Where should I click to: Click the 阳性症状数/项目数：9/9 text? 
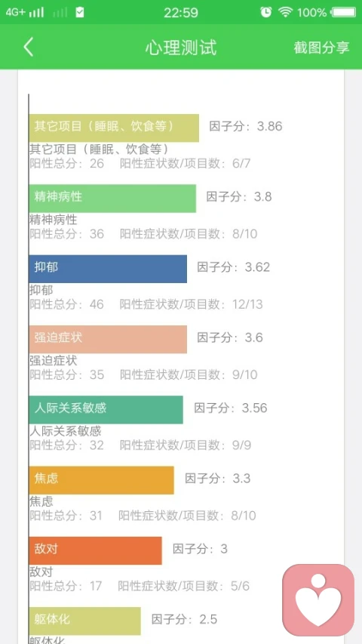[186, 445]
